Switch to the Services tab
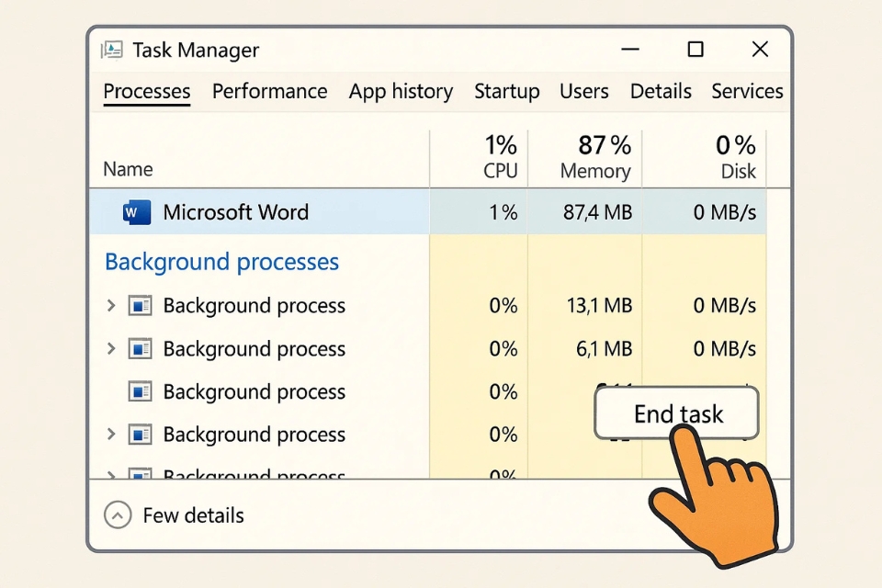This screenshot has height=588, width=882. (747, 91)
